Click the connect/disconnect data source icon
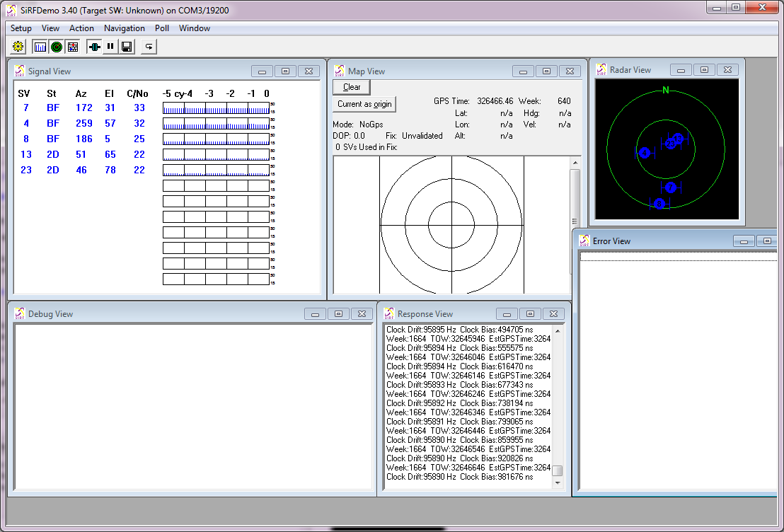This screenshot has width=784, height=532. coord(94,47)
